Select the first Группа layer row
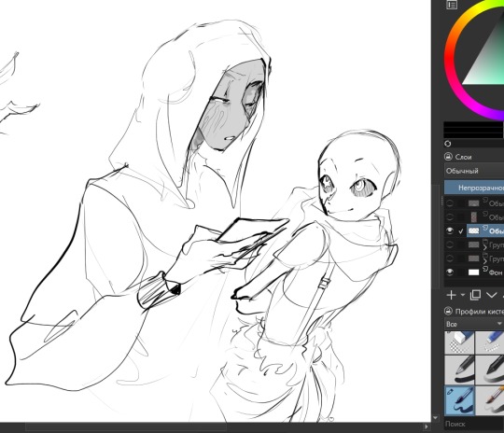 [x=474, y=244]
